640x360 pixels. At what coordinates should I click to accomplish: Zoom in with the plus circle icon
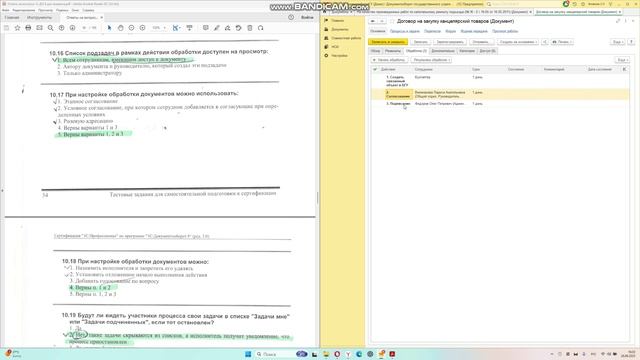[142, 28]
